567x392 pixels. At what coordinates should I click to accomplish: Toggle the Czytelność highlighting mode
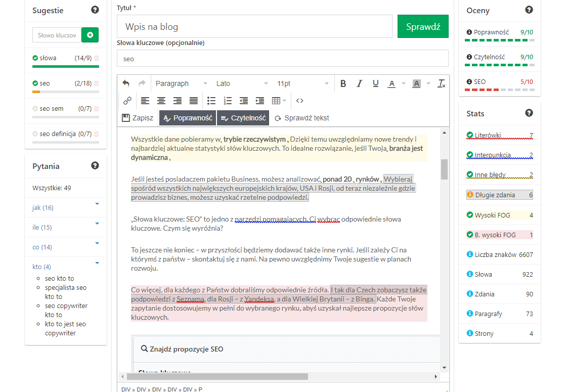[x=243, y=118]
